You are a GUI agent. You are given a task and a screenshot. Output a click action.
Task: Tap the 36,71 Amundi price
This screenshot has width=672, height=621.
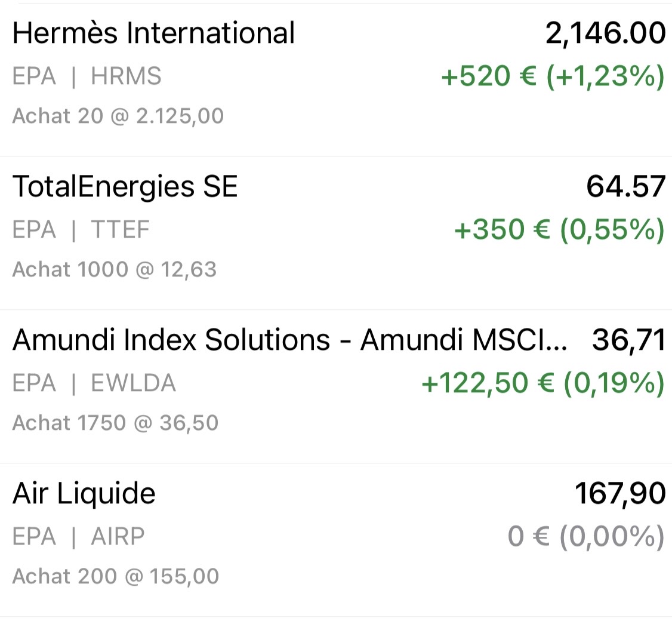pos(628,340)
